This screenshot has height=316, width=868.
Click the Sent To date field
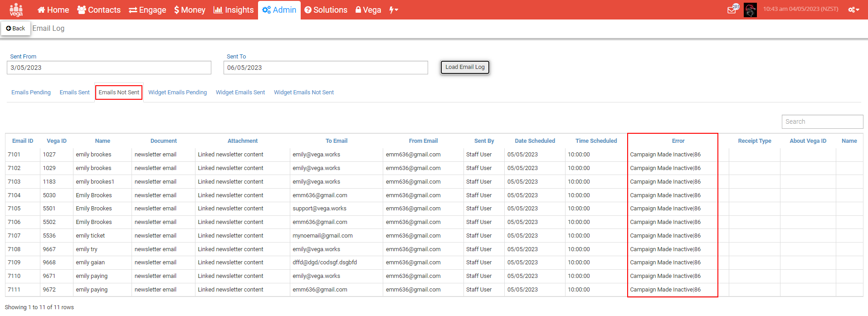(326, 68)
